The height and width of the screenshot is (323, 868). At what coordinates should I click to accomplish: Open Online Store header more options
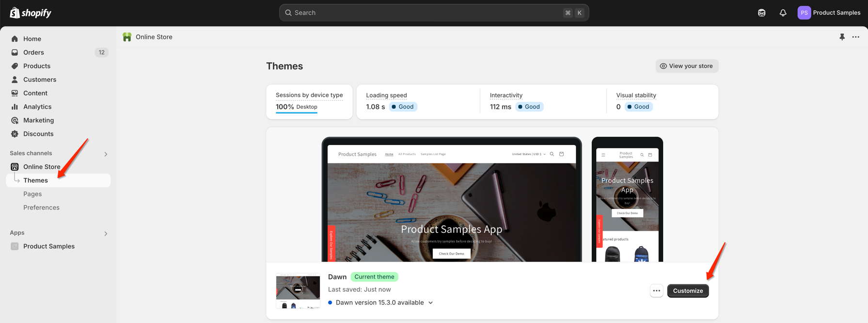click(855, 37)
